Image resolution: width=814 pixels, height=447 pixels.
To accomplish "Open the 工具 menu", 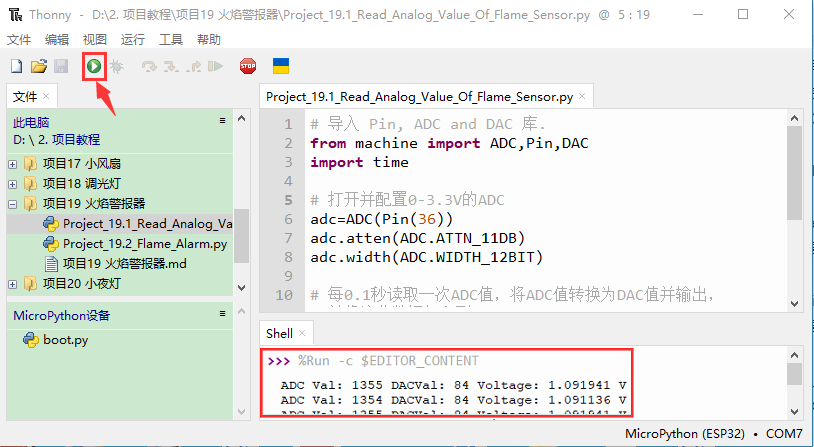I will (171, 40).
